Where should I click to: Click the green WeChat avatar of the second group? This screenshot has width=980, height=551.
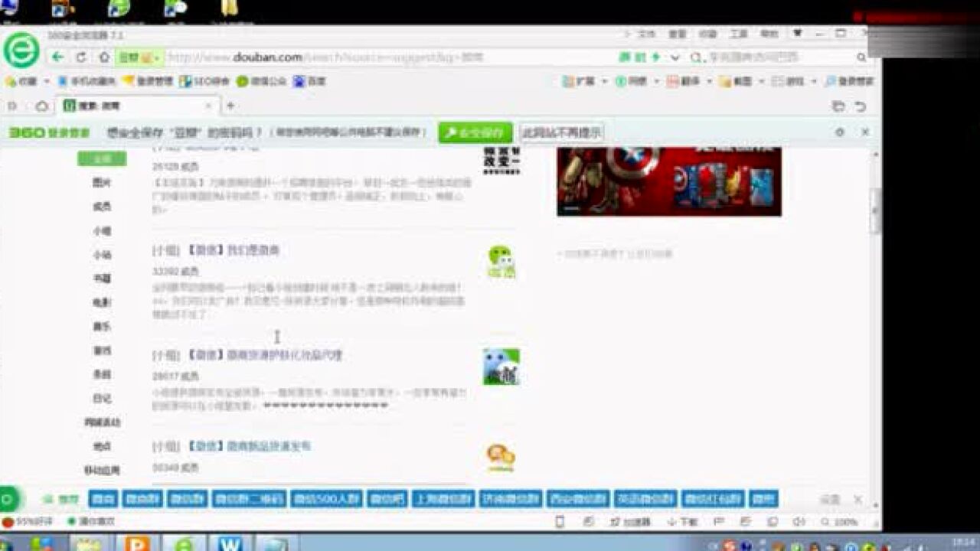[x=501, y=262]
